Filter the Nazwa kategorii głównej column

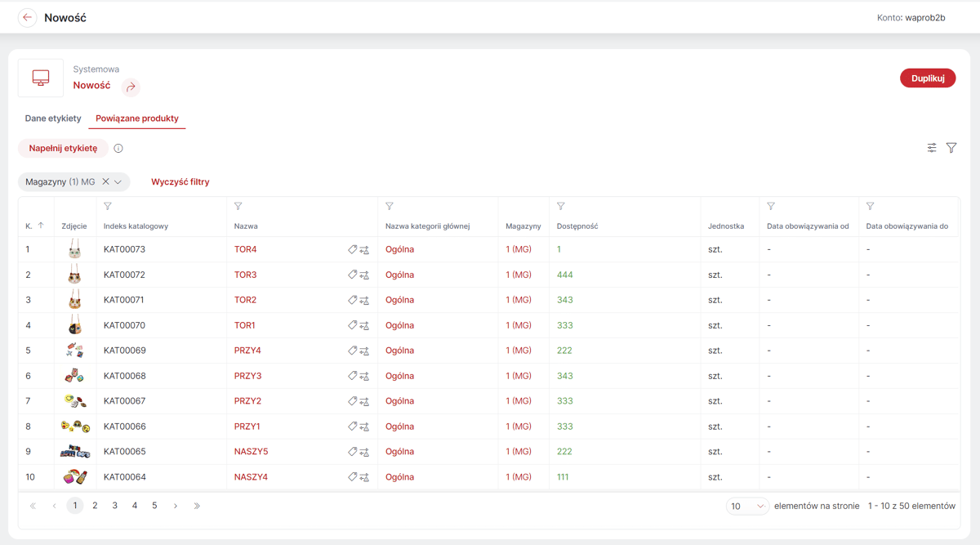coord(390,207)
